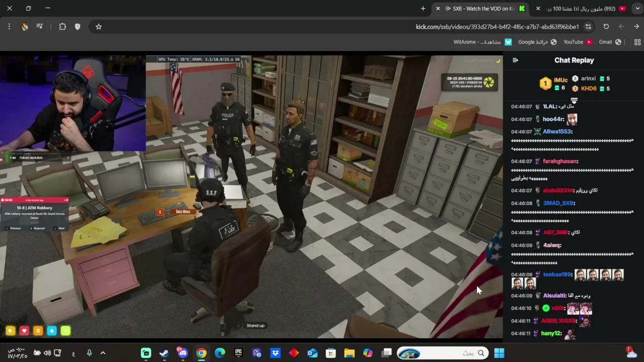Screen dimensions: 644x362
Task: Open Google Chrome from the taskbar
Action: tap(201, 353)
